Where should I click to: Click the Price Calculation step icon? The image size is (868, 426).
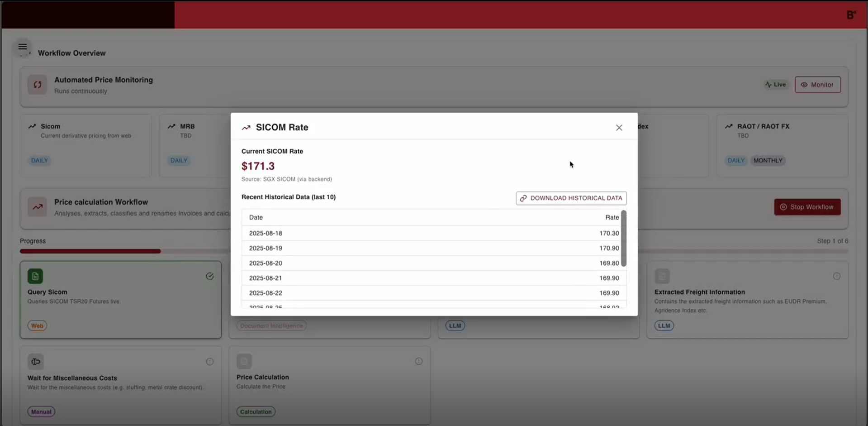(244, 361)
